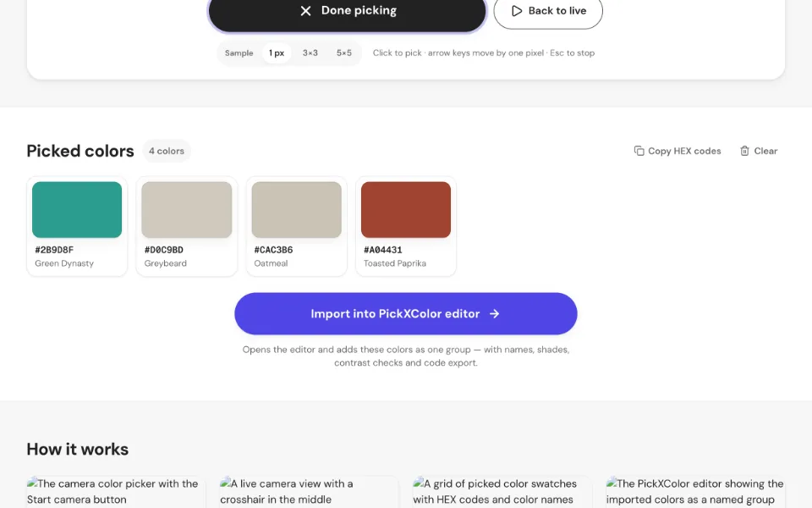Clear all picked colors
The image size is (812, 508).
[759, 151]
